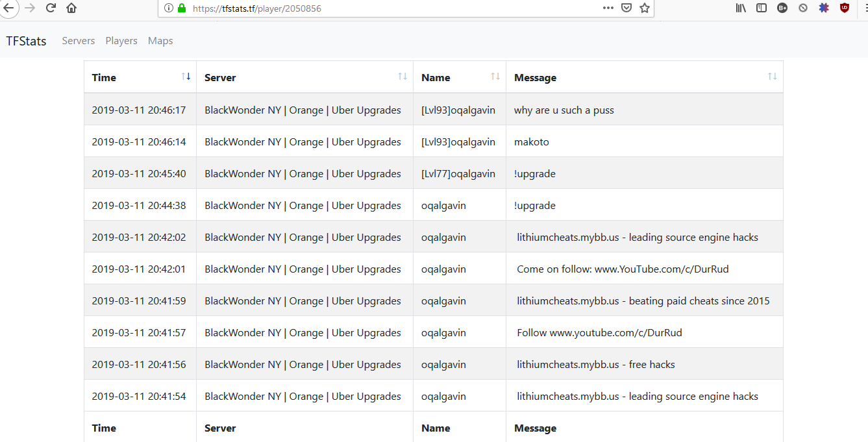The height and width of the screenshot is (442, 868).
Task: Select timestamp 2019-03-11 20:41:59
Action: click(139, 301)
